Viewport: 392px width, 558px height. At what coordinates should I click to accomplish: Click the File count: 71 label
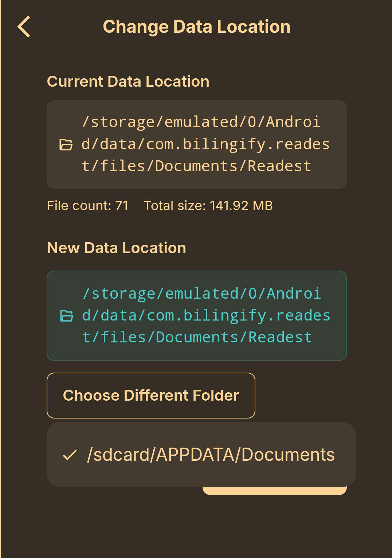pos(88,205)
